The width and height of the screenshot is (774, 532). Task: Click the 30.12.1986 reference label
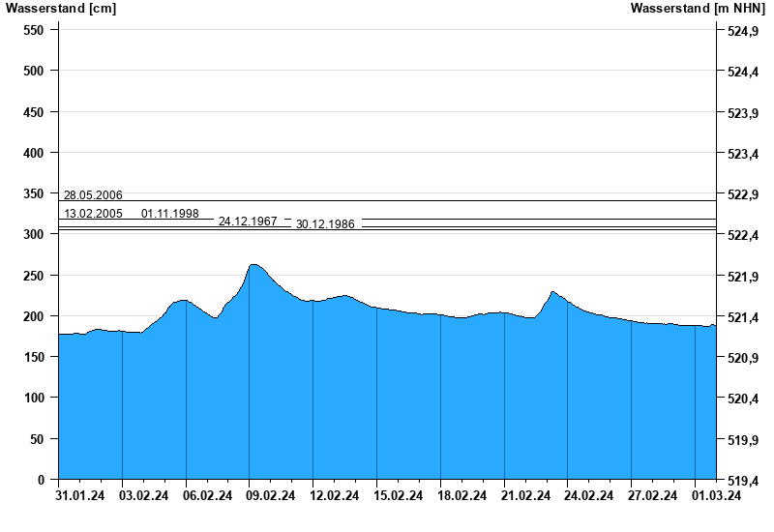(x=325, y=224)
